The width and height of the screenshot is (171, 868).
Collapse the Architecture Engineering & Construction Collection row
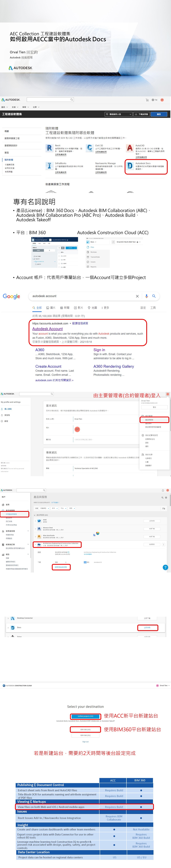(35, 544)
